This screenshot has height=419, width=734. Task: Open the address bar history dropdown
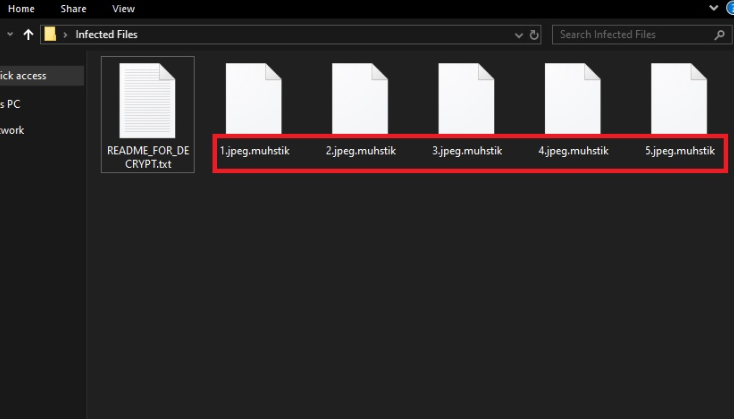coord(518,35)
